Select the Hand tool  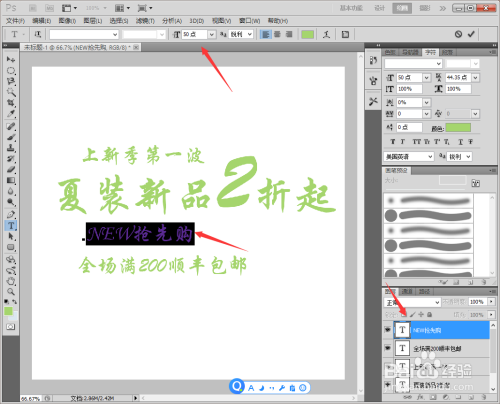point(11,281)
